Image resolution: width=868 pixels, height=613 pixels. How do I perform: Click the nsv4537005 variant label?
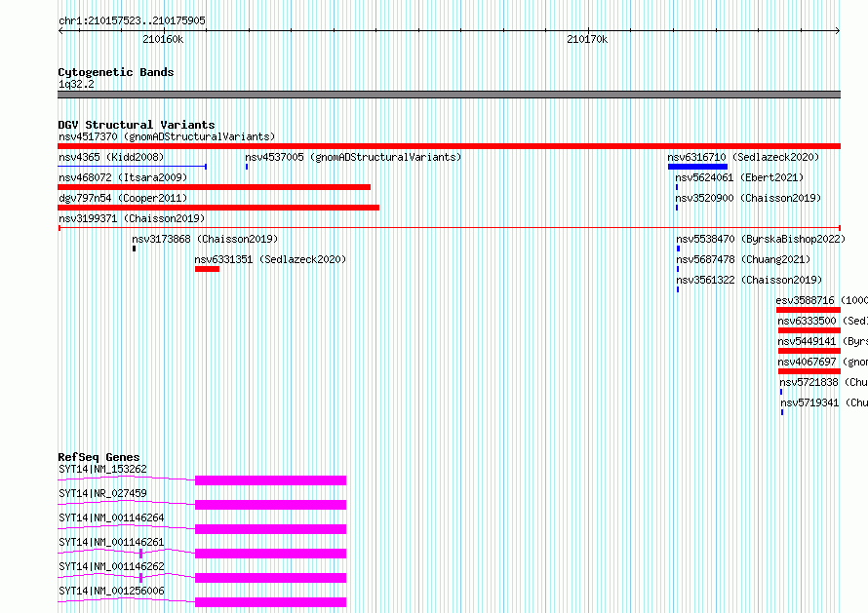point(353,157)
